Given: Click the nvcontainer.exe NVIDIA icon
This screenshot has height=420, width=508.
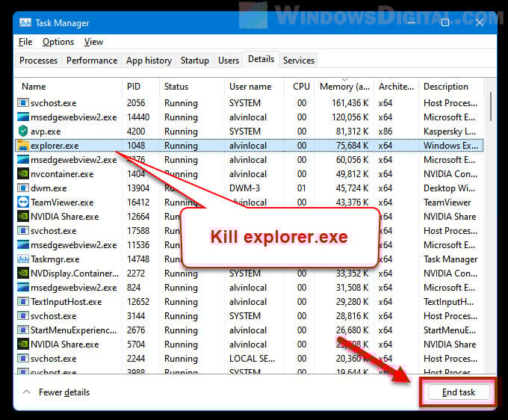Looking at the screenshot, I should coord(22,174).
